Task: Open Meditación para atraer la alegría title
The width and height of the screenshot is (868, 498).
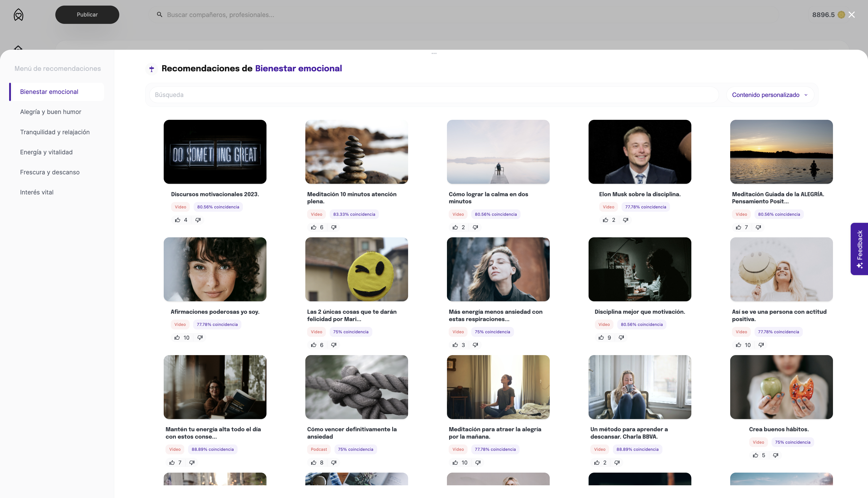Action: tap(495, 433)
